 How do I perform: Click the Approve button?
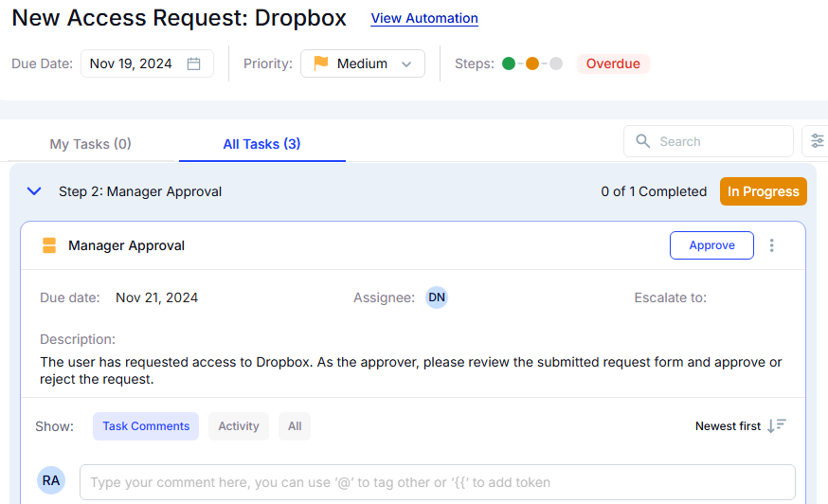(x=711, y=245)
